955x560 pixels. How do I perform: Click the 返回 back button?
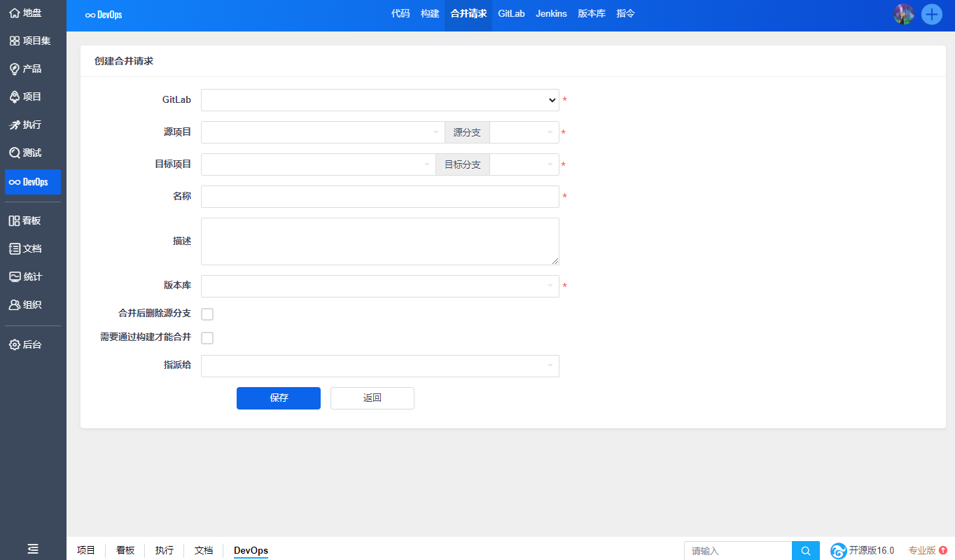372,398
